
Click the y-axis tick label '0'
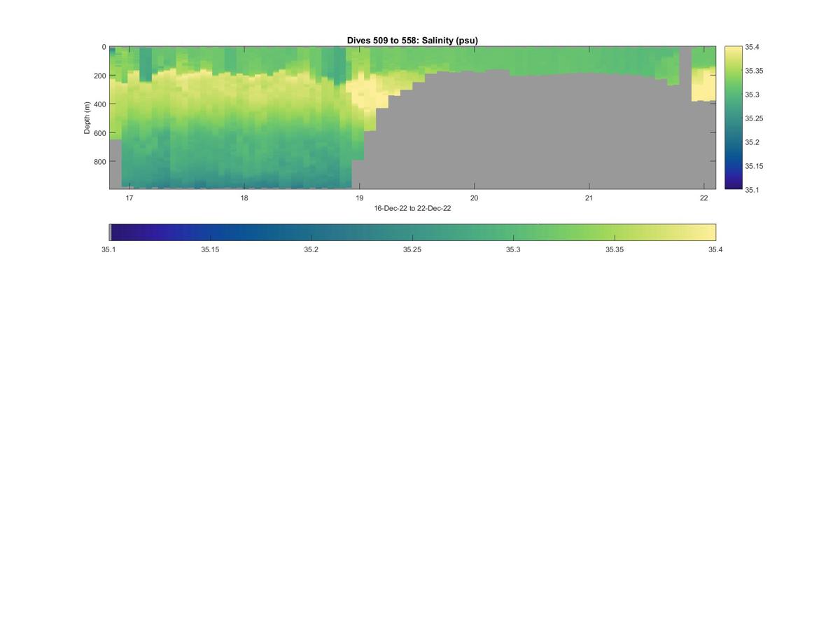[x=104, y=47]
